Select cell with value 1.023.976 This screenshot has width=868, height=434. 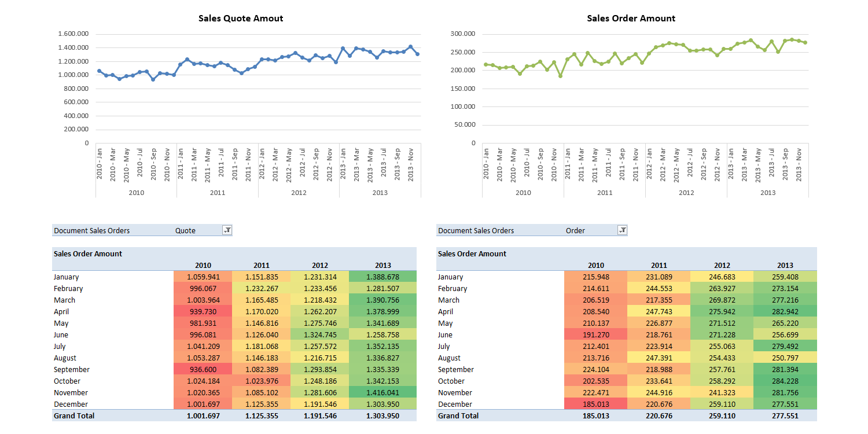coord(262,381)
